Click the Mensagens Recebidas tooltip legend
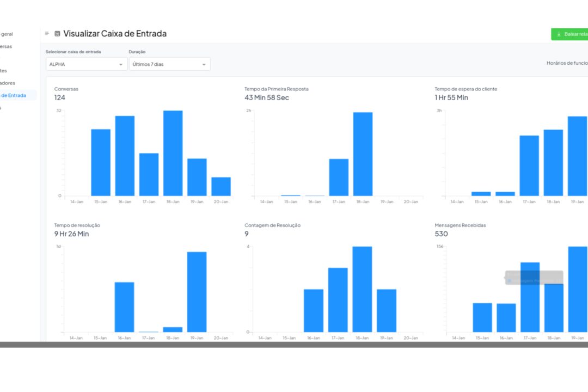 534,278
